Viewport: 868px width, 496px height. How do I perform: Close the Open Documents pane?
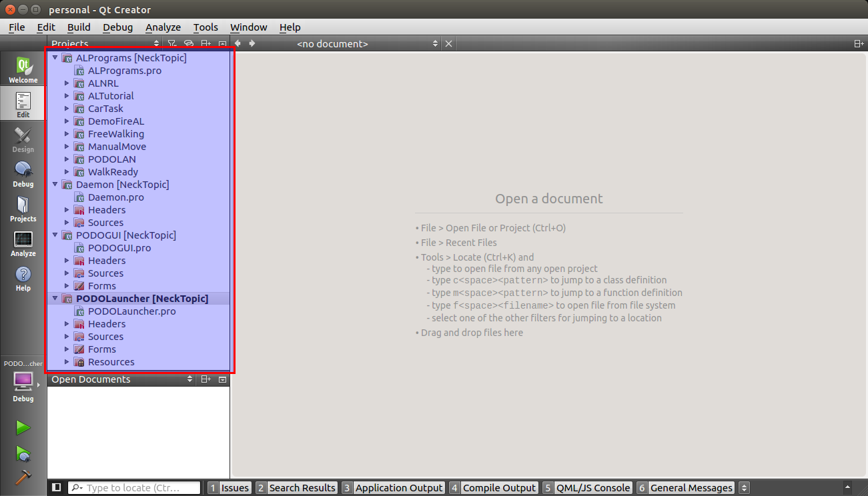pos(223,379)
